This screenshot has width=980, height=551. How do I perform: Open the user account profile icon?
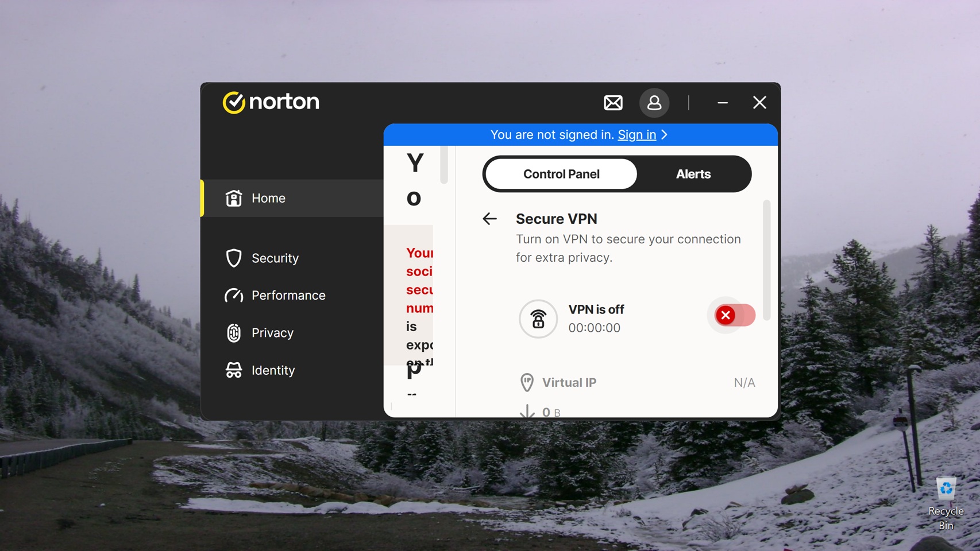pos(654,103)
